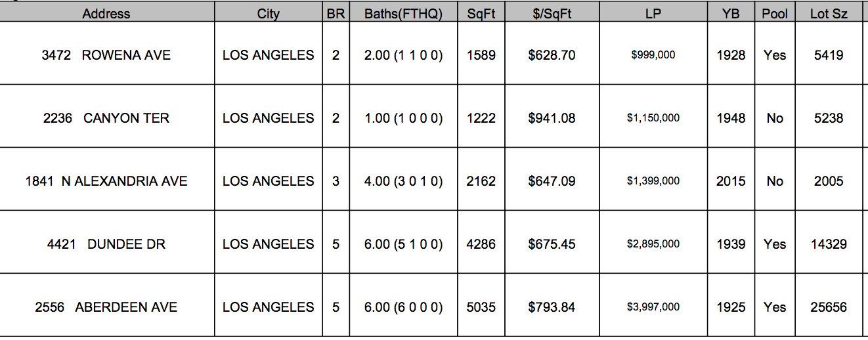This screenshot has height=340, width=868.
Task: Select the $/SqFt column header
Action: tap(552, 14)
